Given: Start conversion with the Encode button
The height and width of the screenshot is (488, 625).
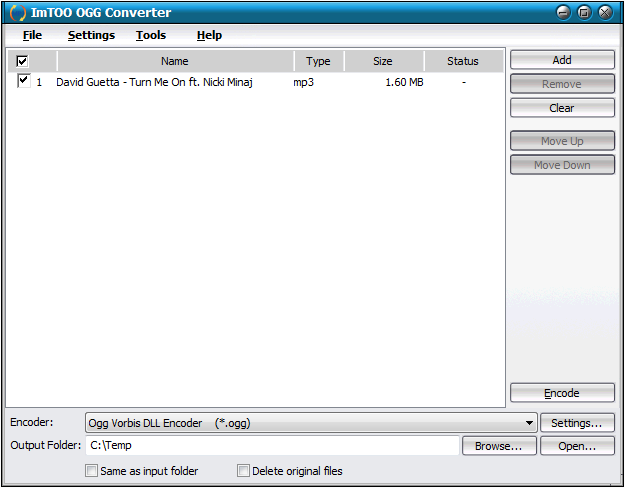Looking at the screenshot, I should (562, 393).
